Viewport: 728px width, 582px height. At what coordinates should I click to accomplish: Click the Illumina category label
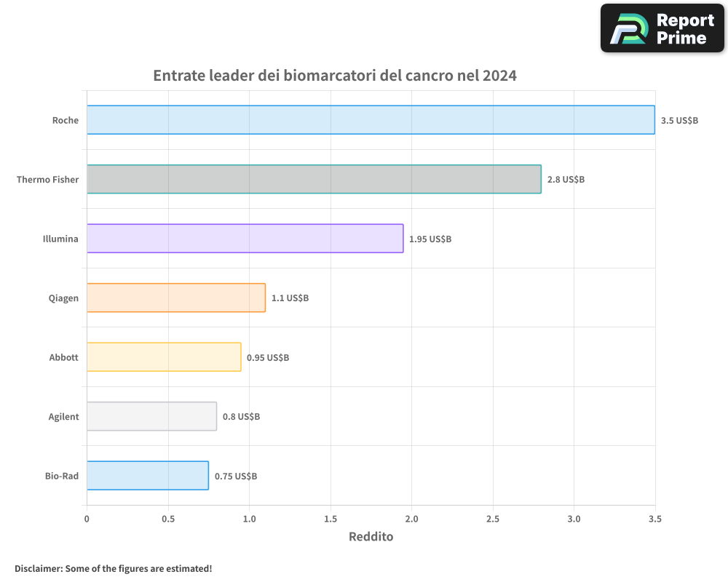coord(60,239)
